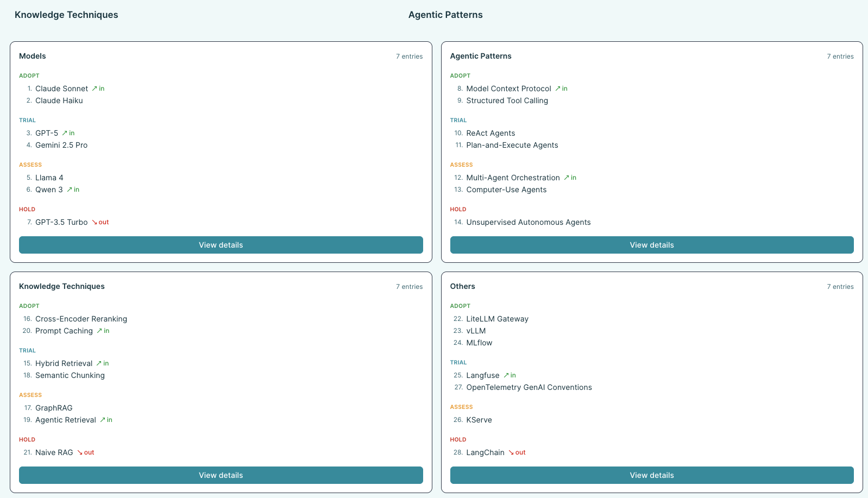The image size is (868, 498).
Task: Click the Structured Tool Calling entry
Action: 507,100
